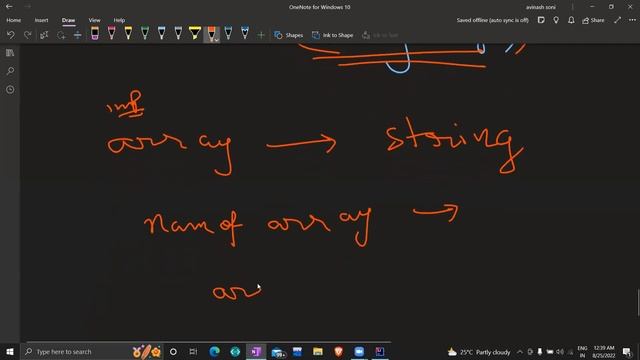This screenshot has width=640, height=360.
Task: Launch Brave browser from the taskbar
Action: [338, 351]
